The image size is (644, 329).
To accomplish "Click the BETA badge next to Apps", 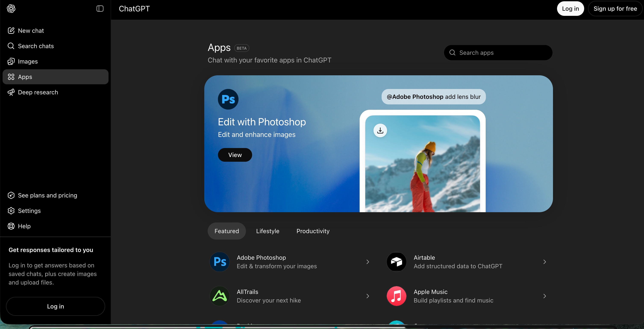I will (x=241, y=48).
